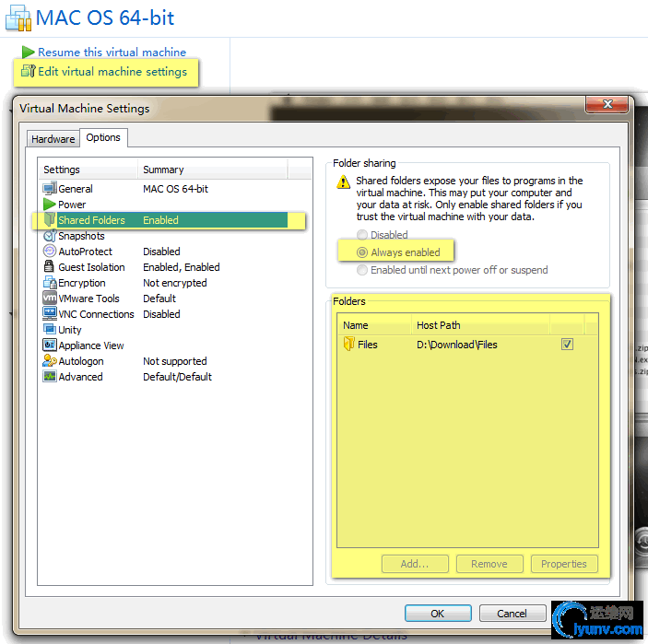
Task: Select the Guest Isolation padlock icon
Action: click(x=49, y=266)
